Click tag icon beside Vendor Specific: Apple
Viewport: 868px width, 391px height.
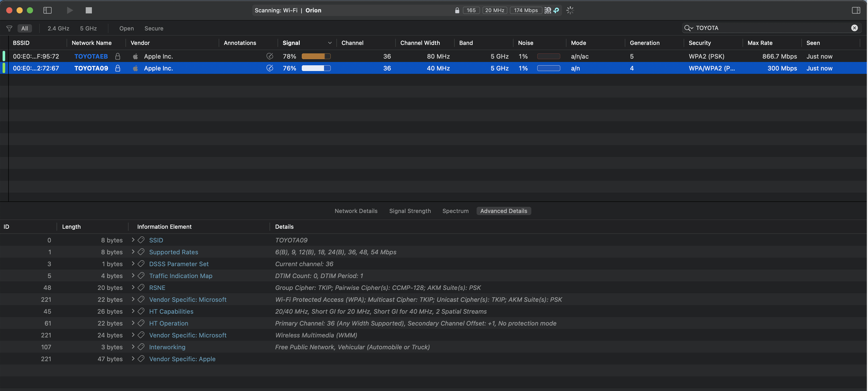[141, 359]
